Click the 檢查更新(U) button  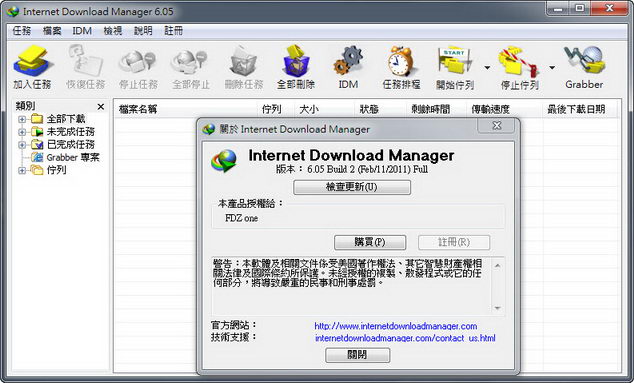pyautogui.click(x=352, y=187)
